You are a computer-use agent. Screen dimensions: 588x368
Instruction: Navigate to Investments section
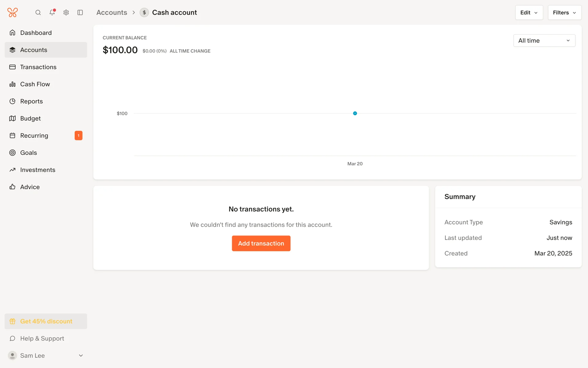coord(38,170)
